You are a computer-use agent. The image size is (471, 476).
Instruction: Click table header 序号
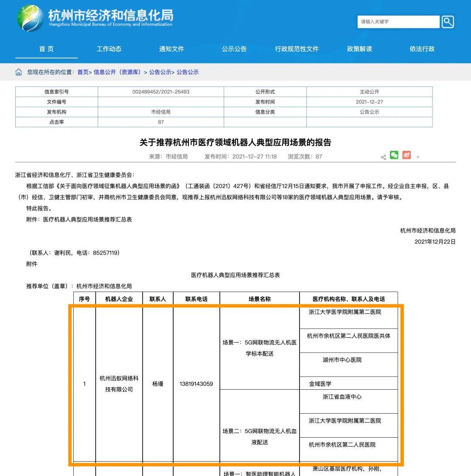click(85, 299)
